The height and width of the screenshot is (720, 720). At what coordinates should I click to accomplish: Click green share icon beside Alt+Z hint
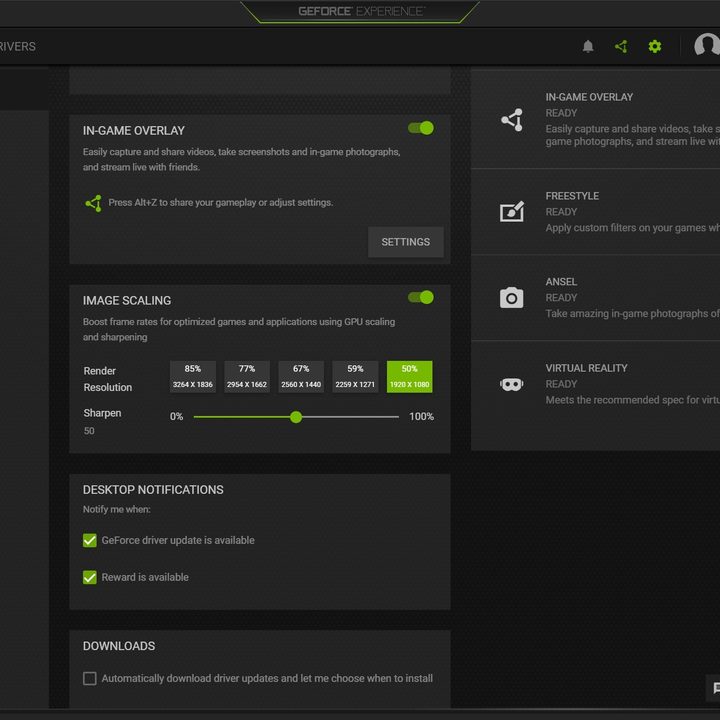pyautogui.click(x=94, y=203)
